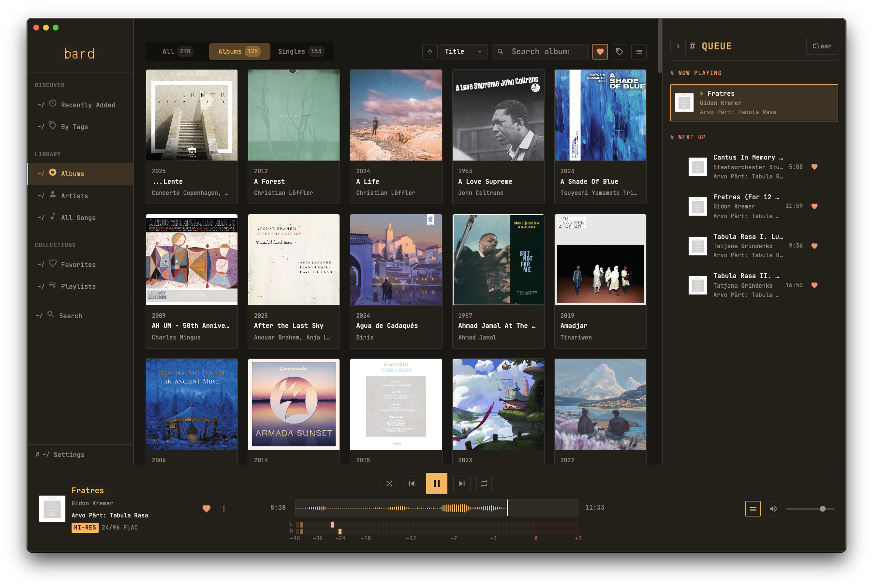Toggle the sort direction arrow

pyautogui.click(x=429, y=51)
